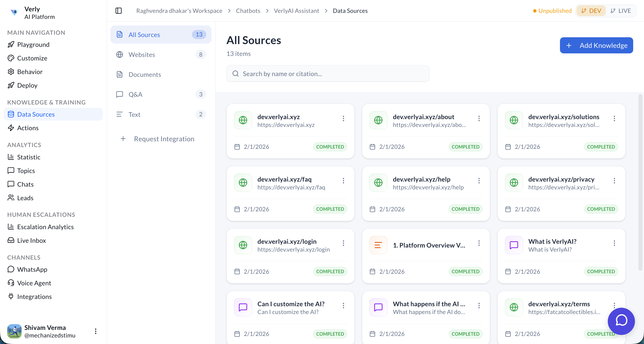Screen dimensions: 644x344
Task: Collapse the sidebar with the panel icon
Action: (118, 11)
